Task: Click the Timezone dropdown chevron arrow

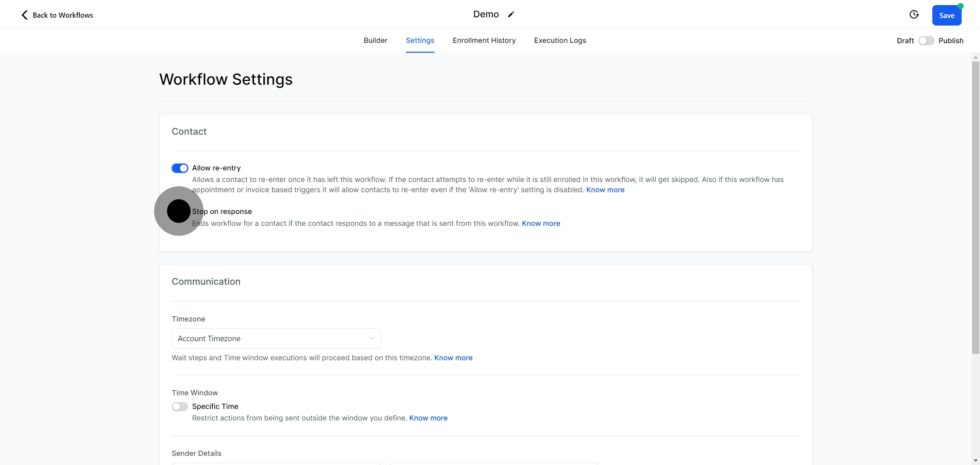Action: (x=372, y=338)
